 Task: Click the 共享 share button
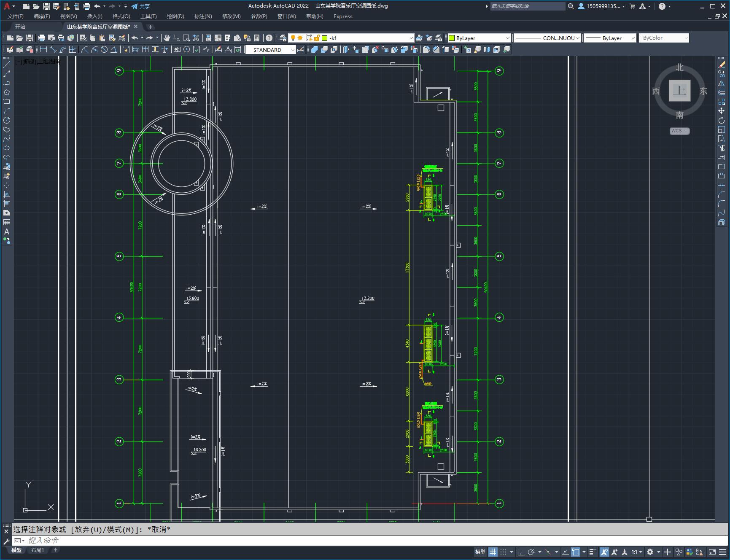point(140,6)
